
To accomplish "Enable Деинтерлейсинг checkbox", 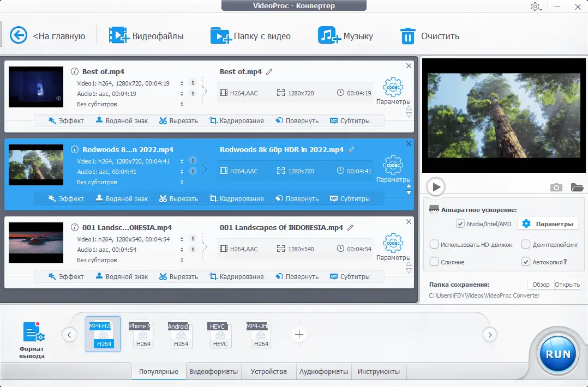I will [x=526, y=244].
